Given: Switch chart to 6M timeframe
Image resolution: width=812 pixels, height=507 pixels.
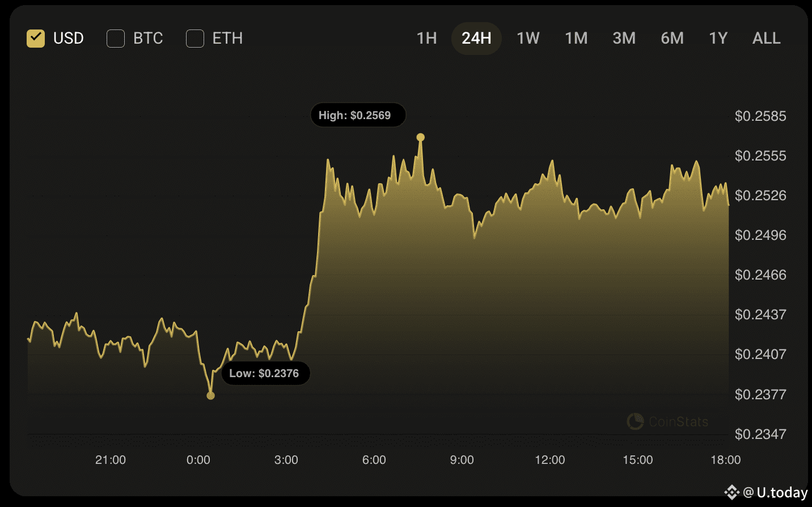Looking at the screenshot, I should 672,39.
